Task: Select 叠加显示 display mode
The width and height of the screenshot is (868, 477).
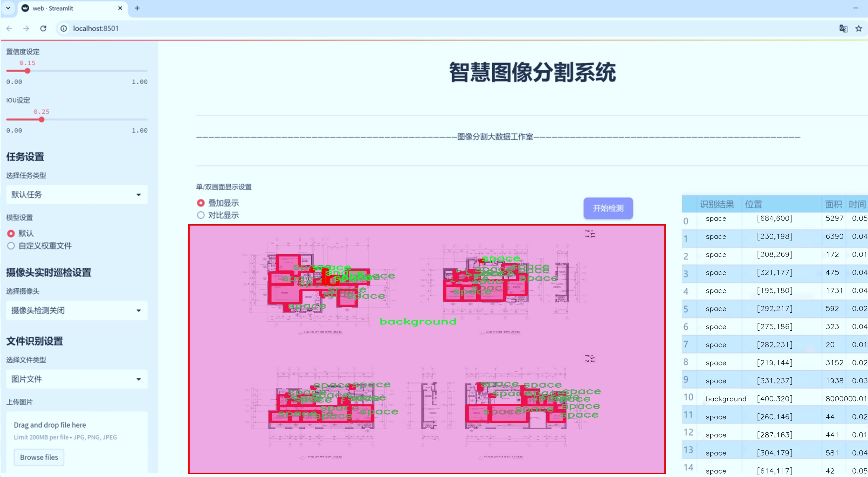Action: pyautogui.click(x=201, y=203)
